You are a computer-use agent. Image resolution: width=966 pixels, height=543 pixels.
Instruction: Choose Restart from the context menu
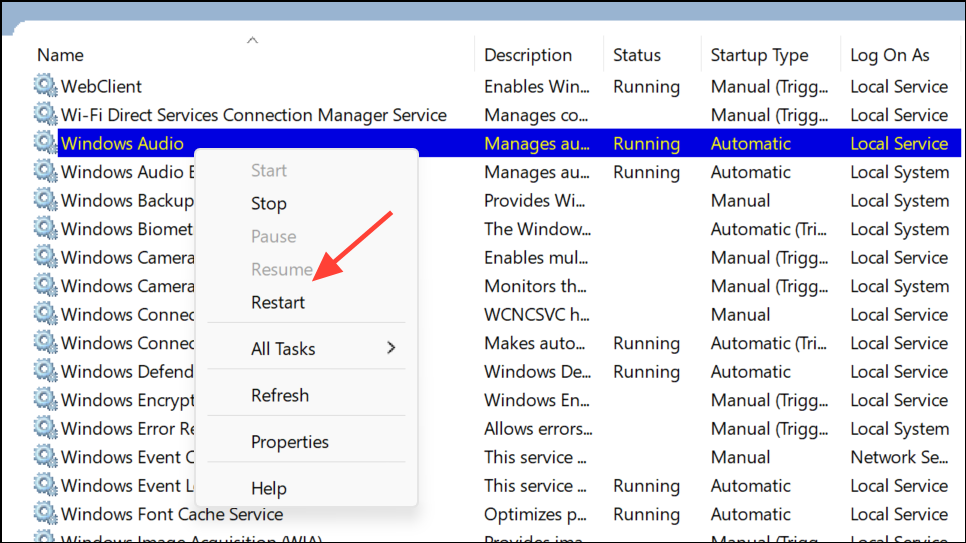click(x=278, y=302)
